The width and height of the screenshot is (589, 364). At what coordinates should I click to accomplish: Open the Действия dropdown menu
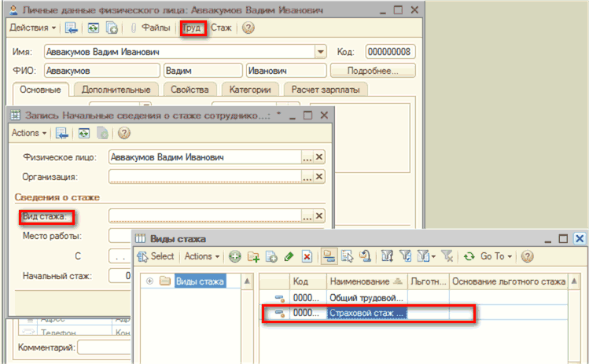32,28
